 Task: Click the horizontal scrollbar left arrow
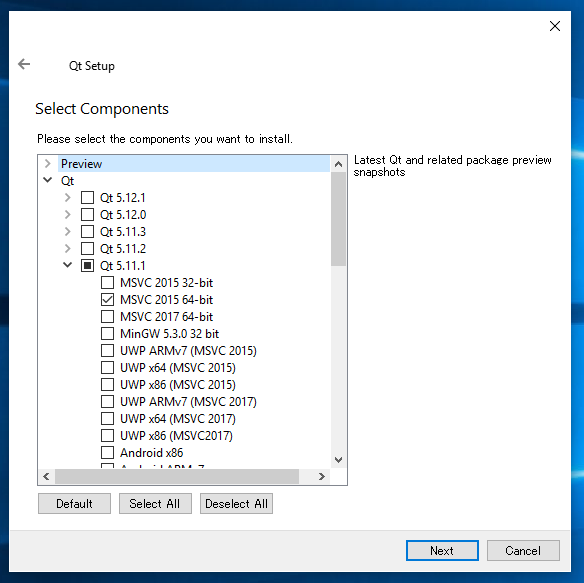point(46,476)
